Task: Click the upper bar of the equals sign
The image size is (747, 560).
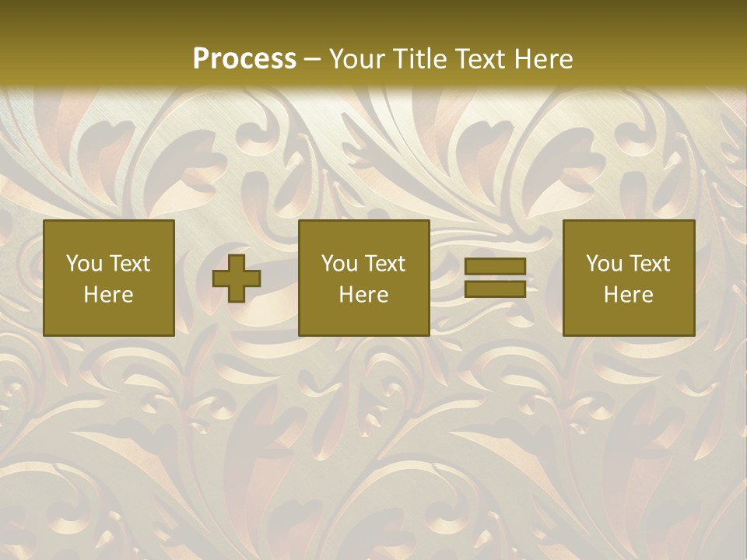Action: pyautogui.click(x=495, y=267)
